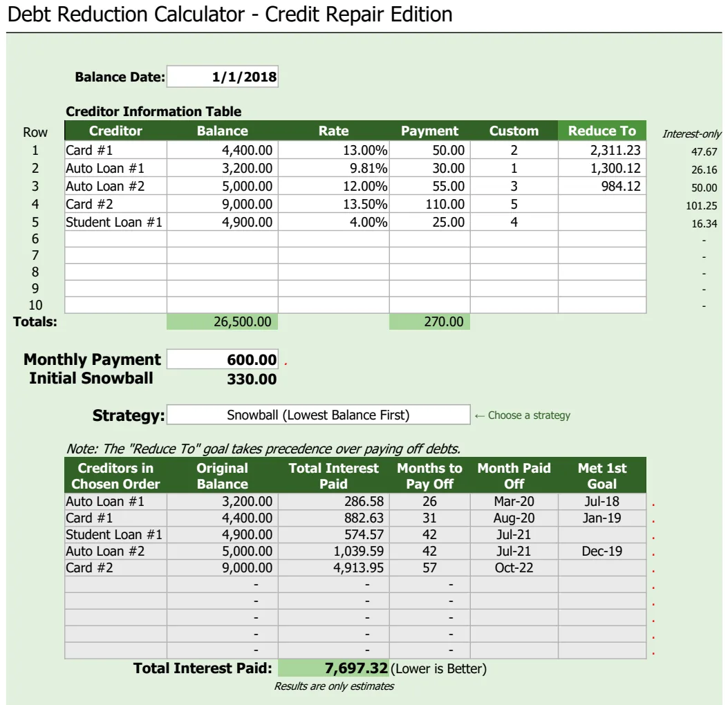Select the Custom order cell for Card #2

pyautogui.click(x=514, y=204)
